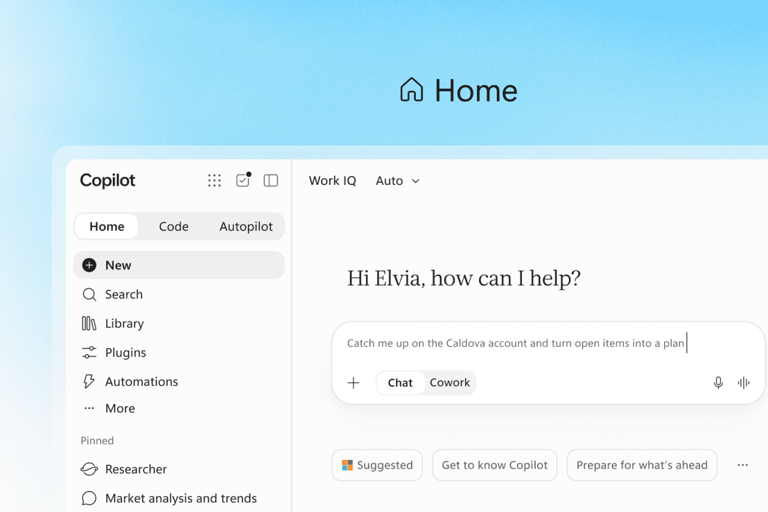Open pinned Researcher agent
This screenshot has height=512, width=768.
[179, 469]
